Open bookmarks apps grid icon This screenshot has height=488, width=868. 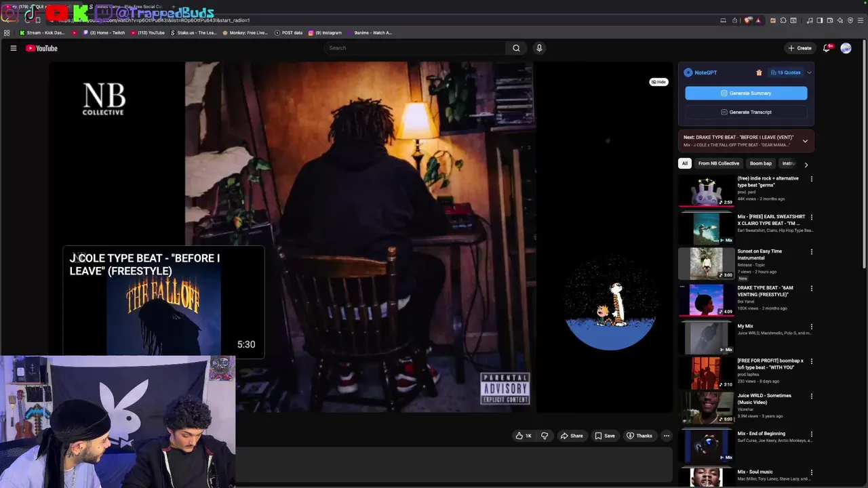coord(7,33)
